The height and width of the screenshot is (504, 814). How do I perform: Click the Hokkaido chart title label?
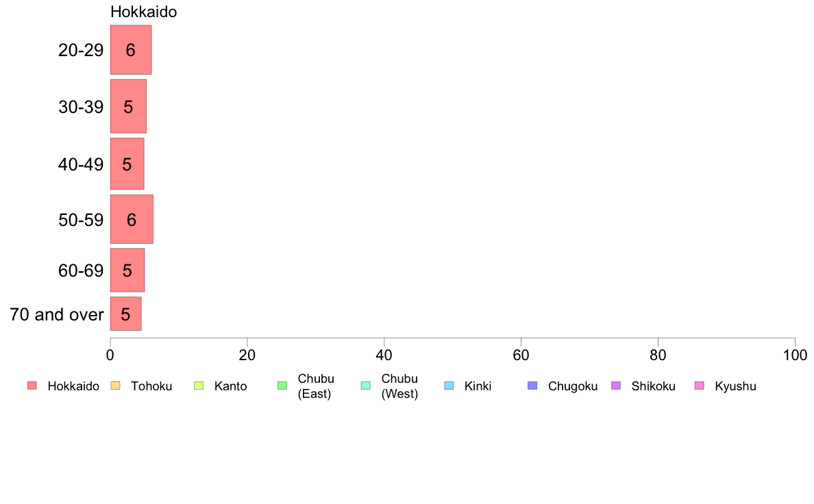click(x=144, y=12)
